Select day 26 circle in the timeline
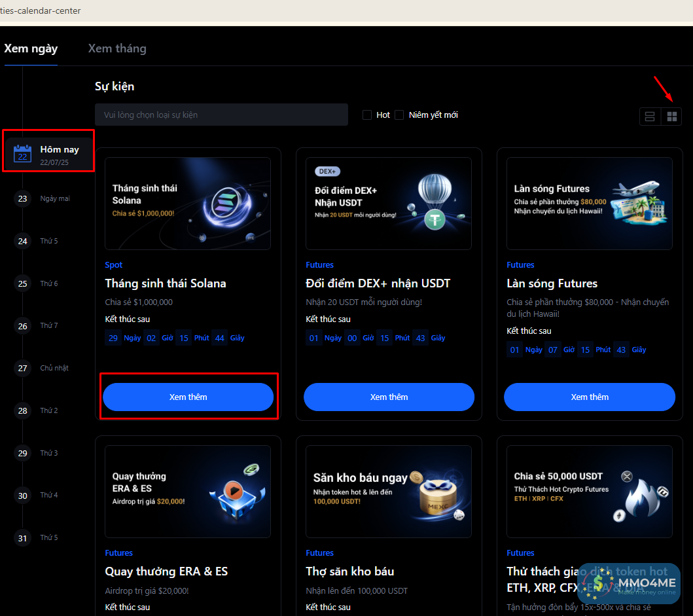 (22, 326)
